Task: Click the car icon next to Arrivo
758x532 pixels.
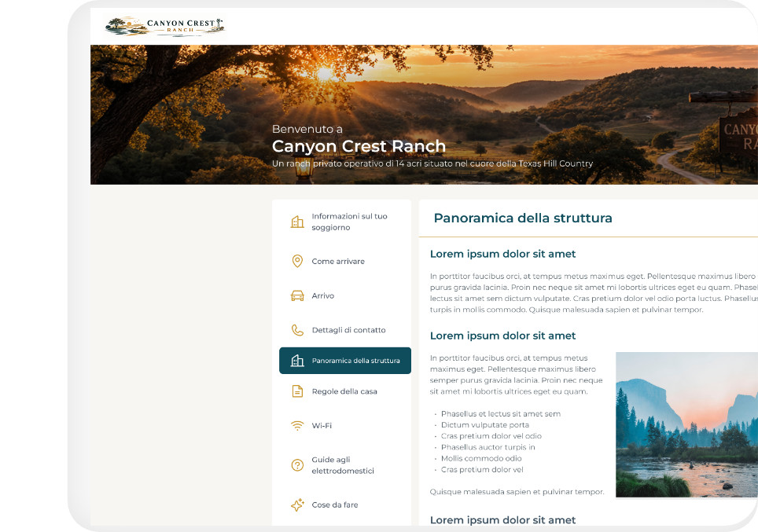Action: pos(297,295)
